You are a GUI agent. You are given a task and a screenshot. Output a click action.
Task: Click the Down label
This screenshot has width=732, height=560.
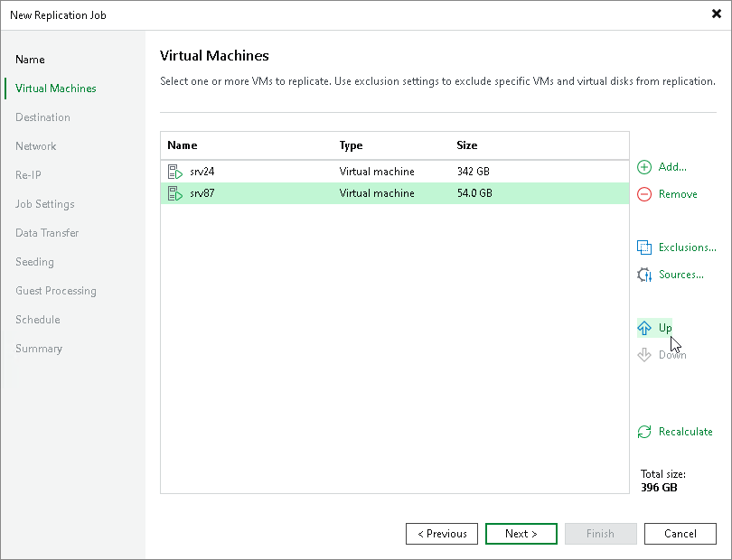(x=672, y=355)
